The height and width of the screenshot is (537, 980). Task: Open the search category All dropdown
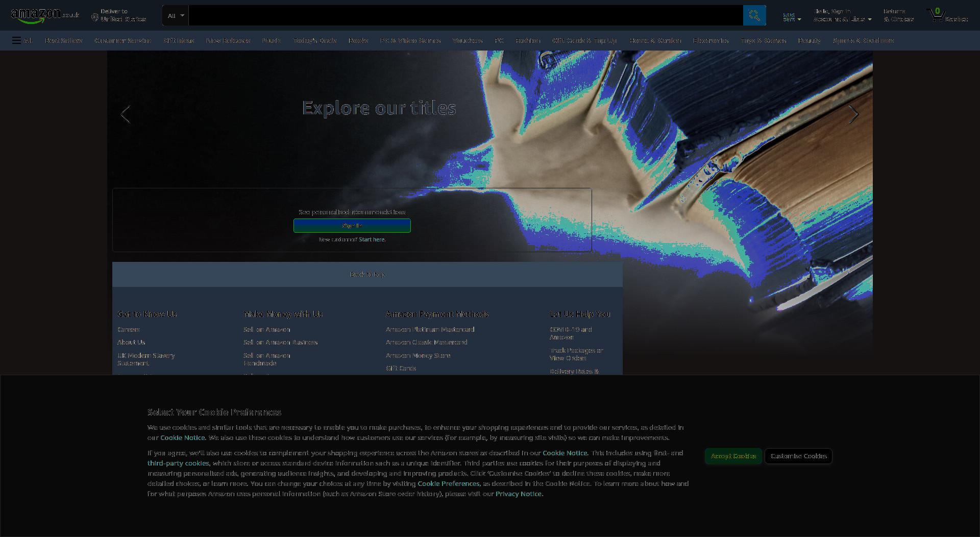point(175,15)
